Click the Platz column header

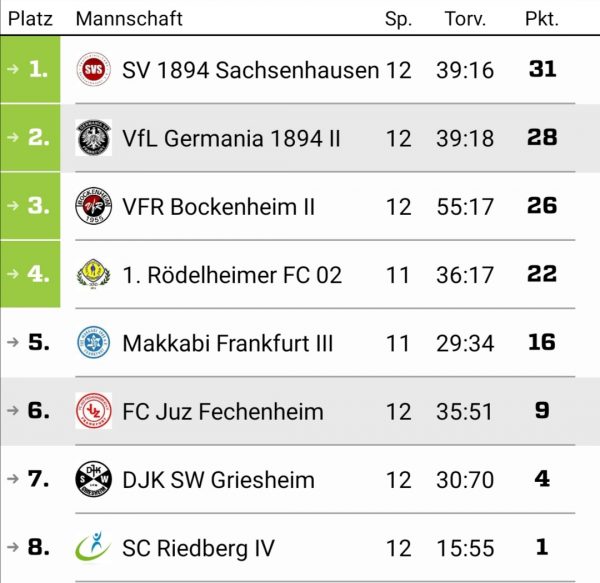tap(30, 19)
